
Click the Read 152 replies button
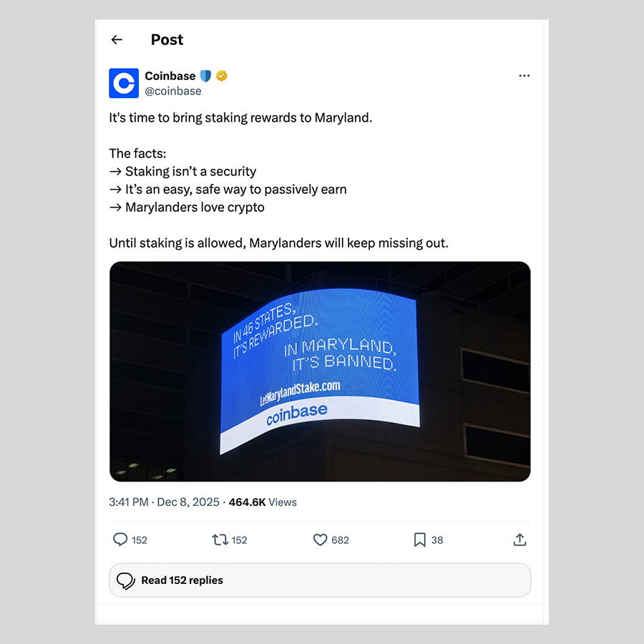point(320,580)
